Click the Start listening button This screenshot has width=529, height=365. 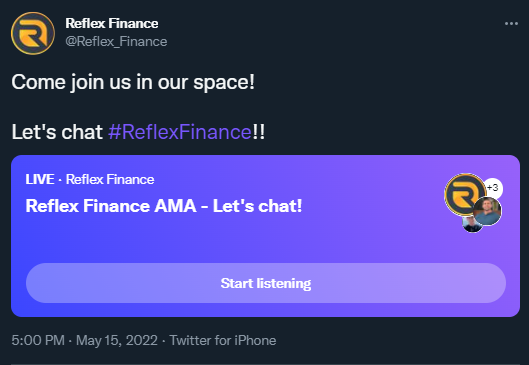click(x=266, y=283)
